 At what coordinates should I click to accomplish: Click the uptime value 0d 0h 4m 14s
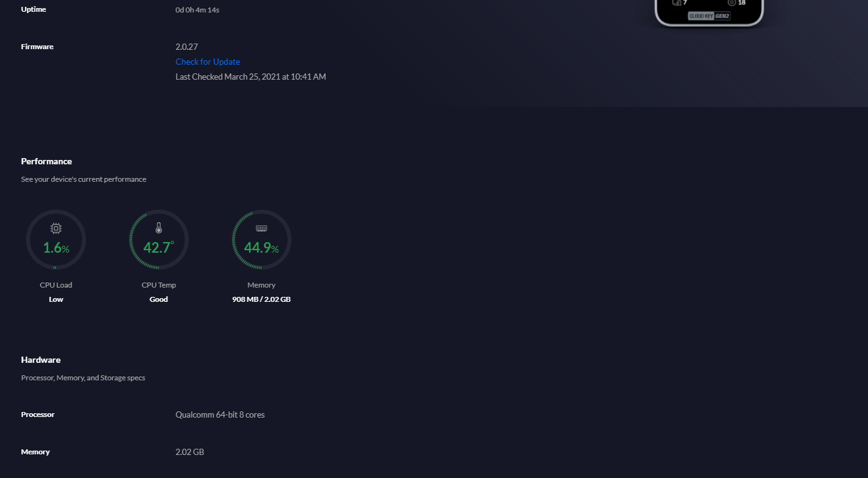point(197,9)
